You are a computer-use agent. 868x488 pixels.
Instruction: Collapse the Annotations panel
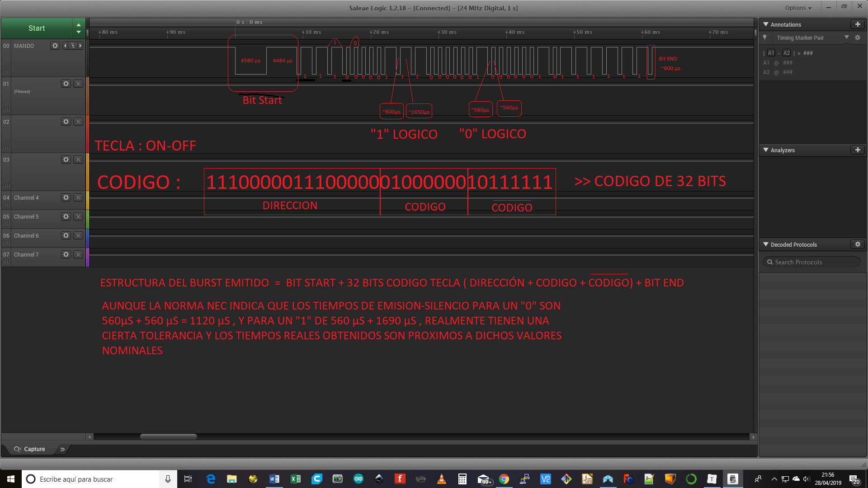[x=766, y=24]
